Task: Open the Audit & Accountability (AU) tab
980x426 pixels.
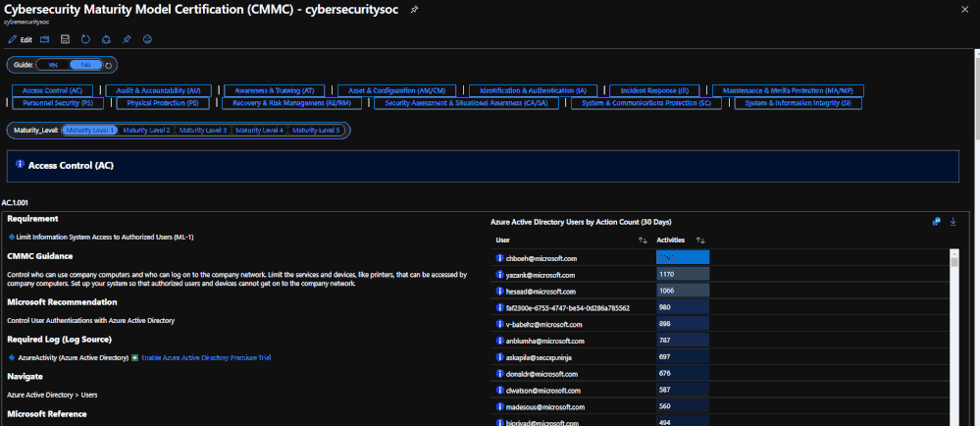Action: tap(159, 90)
